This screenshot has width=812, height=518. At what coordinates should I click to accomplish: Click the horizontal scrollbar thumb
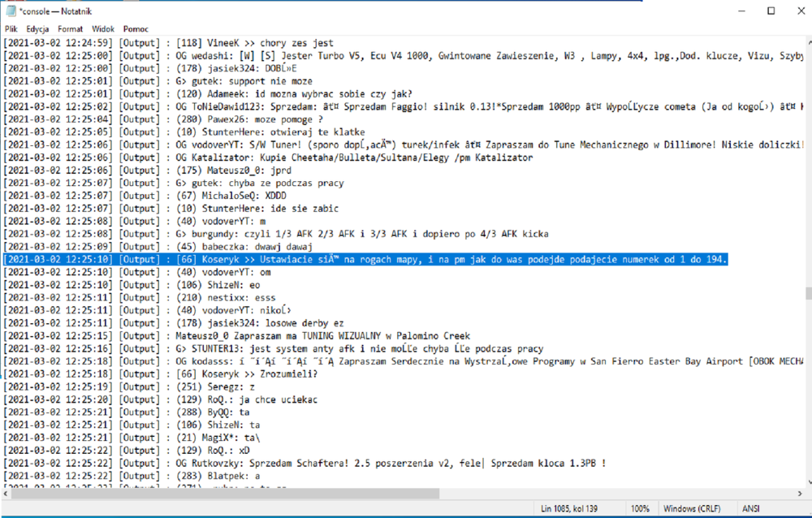pos(225,494)
